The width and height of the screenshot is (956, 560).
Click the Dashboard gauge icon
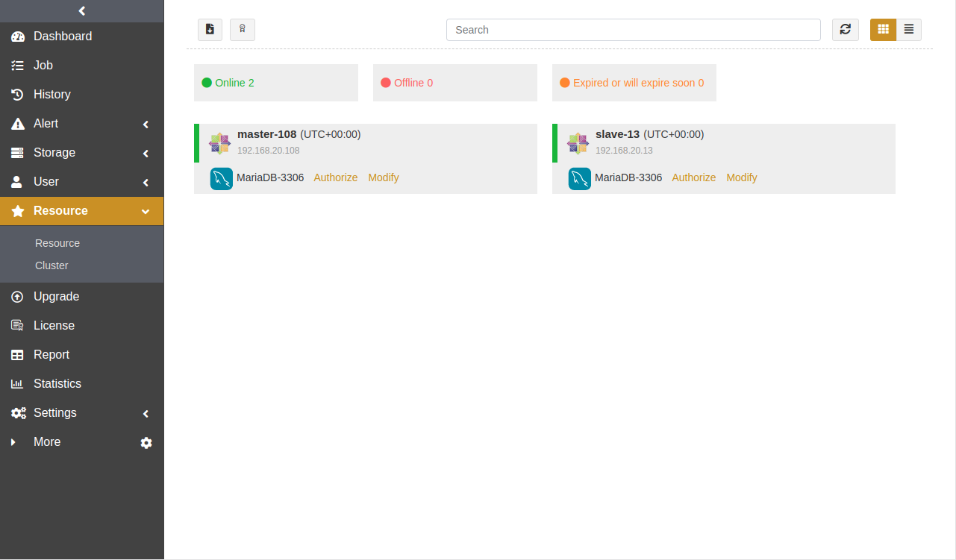coord(18,37)
